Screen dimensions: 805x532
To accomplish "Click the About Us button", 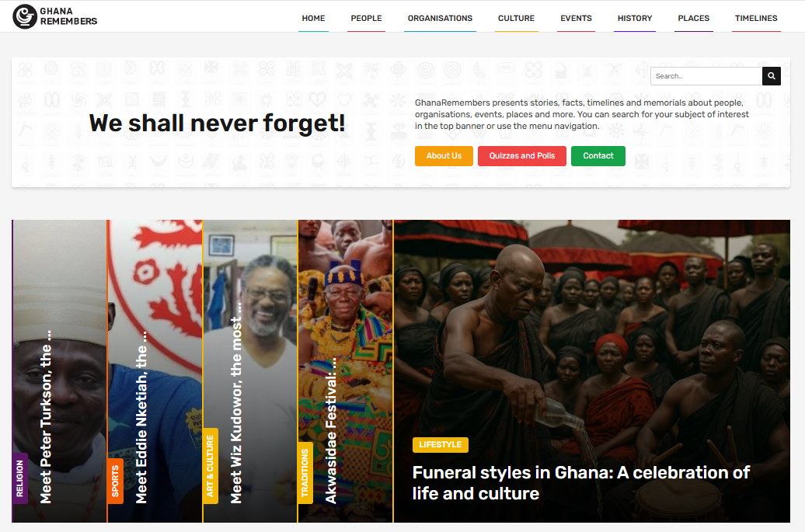I will point(444,156).
